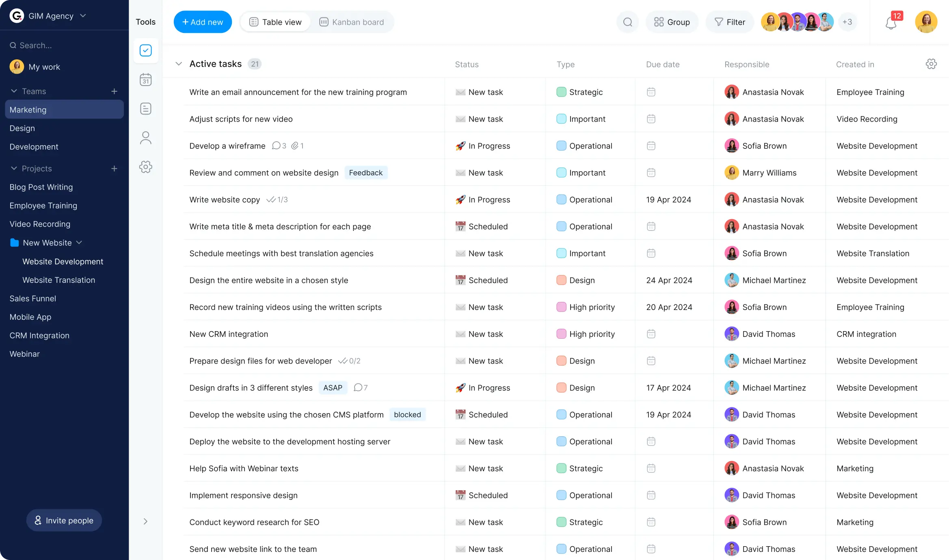Sort by Due date column header

[663, 64]
